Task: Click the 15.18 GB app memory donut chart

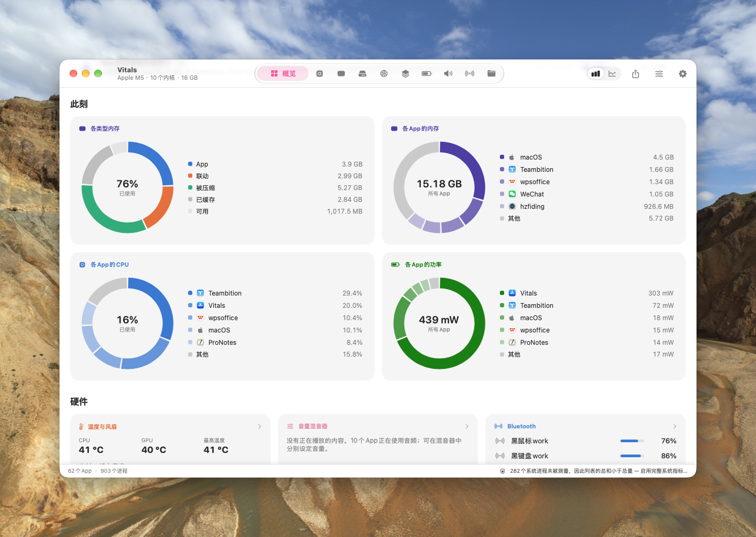Action: click(439, 187)
